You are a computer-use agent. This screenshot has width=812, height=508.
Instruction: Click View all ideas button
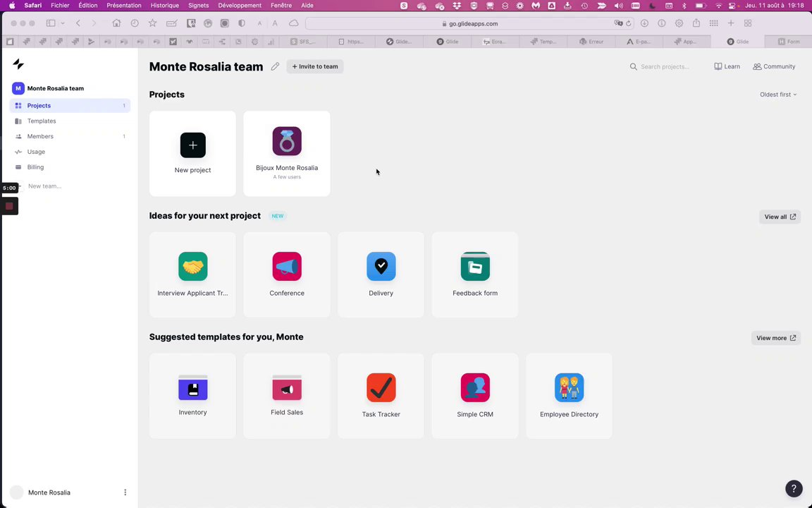click(780, 217)
